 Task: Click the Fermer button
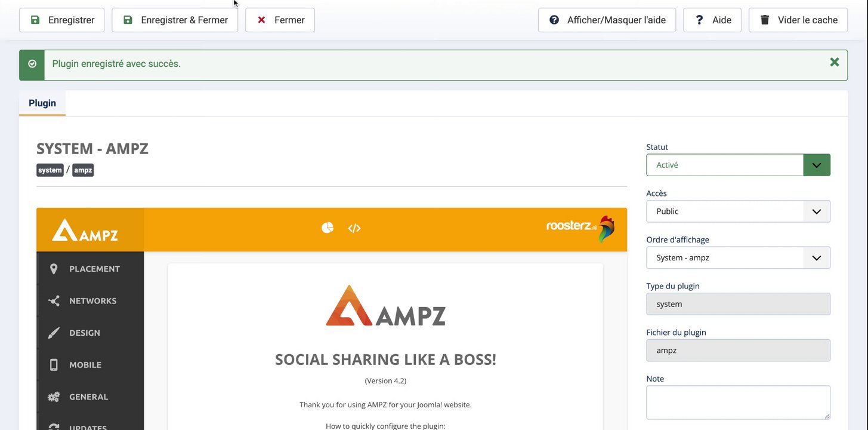click(x=280, y=20)
